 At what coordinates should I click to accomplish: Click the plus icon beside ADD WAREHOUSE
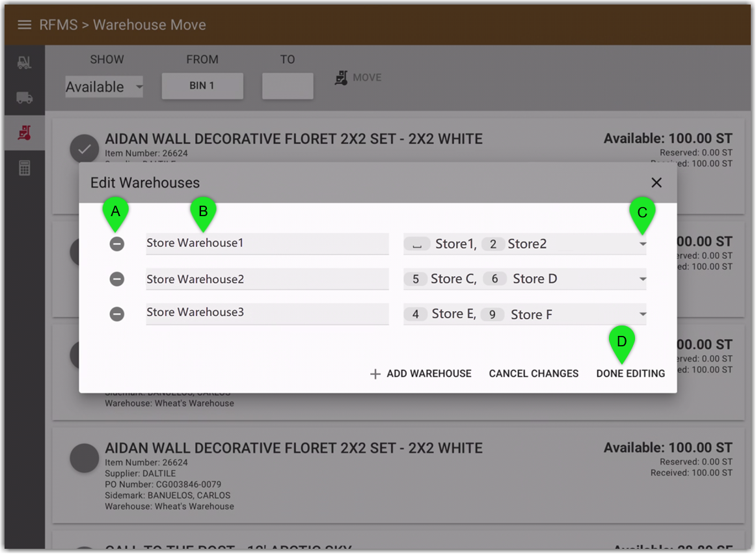click(x=375, y=374)
